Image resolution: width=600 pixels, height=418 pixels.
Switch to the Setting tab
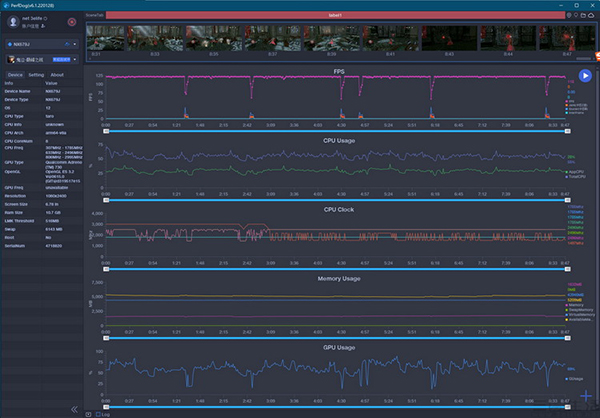coord(36,74)
